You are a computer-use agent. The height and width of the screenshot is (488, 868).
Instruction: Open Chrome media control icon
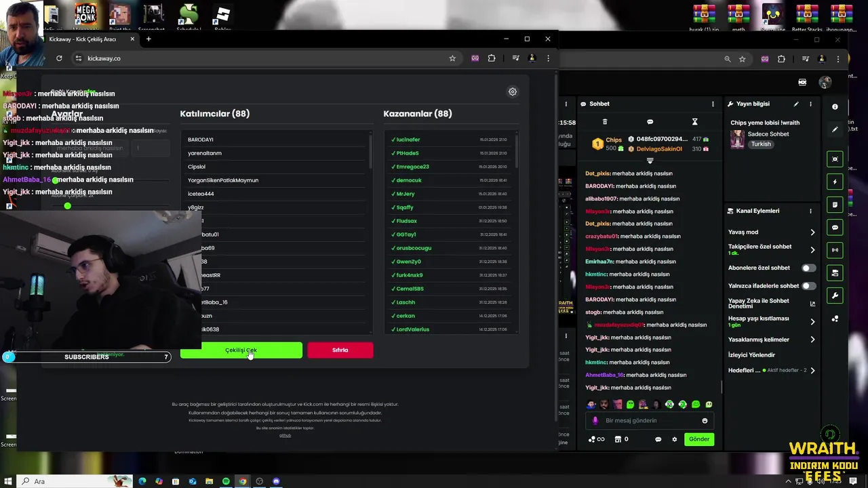[515, 58]
